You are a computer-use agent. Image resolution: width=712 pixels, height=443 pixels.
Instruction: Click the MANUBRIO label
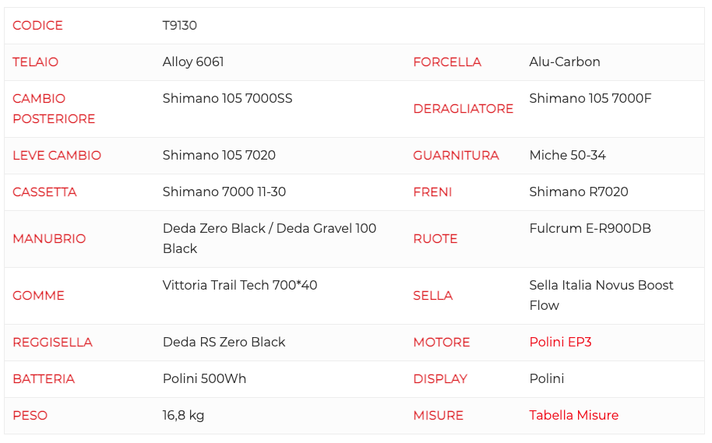49,239
